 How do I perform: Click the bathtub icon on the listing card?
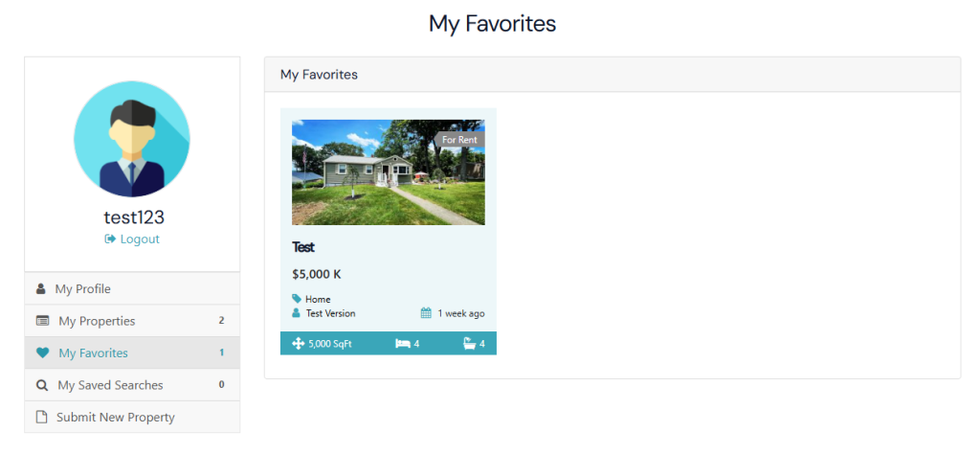pyautogui.click(x=469, y=343)
